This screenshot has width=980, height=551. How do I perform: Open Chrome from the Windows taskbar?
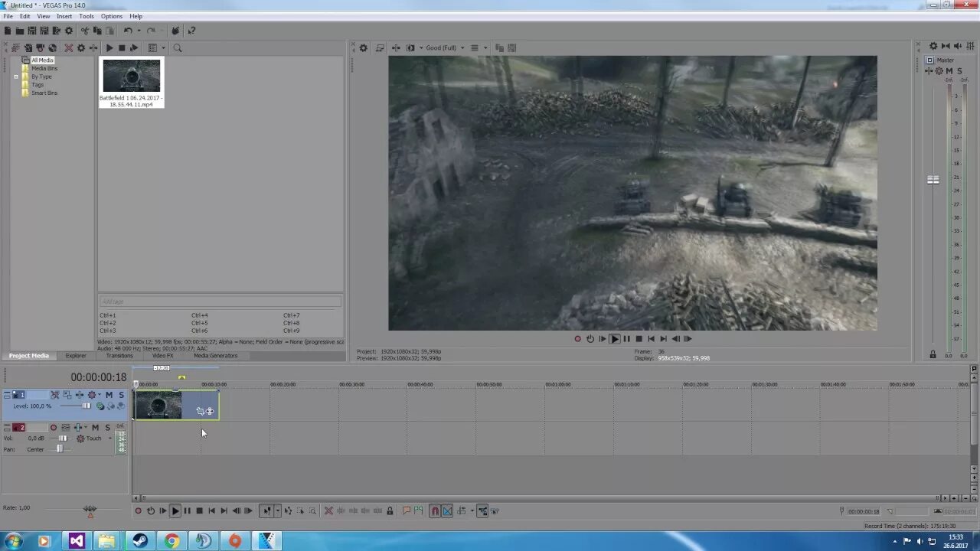pos(171,541)
